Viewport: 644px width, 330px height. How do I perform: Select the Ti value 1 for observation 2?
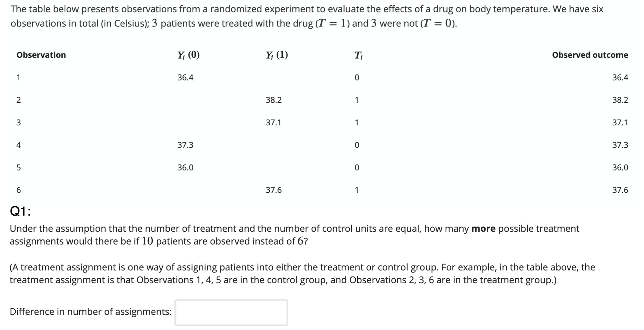click(357, 100)
